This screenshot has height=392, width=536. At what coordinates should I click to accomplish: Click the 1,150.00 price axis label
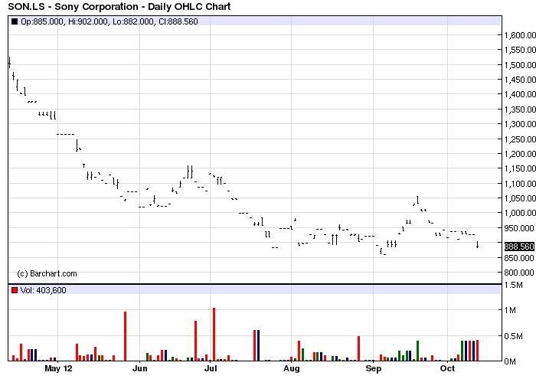coord(520,168)
